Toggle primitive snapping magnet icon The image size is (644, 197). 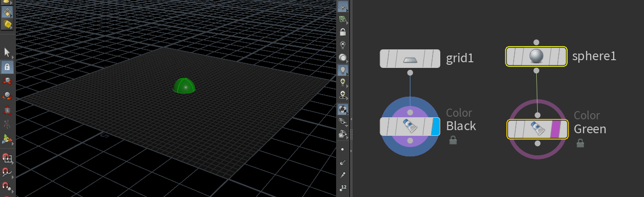[7, 172]
